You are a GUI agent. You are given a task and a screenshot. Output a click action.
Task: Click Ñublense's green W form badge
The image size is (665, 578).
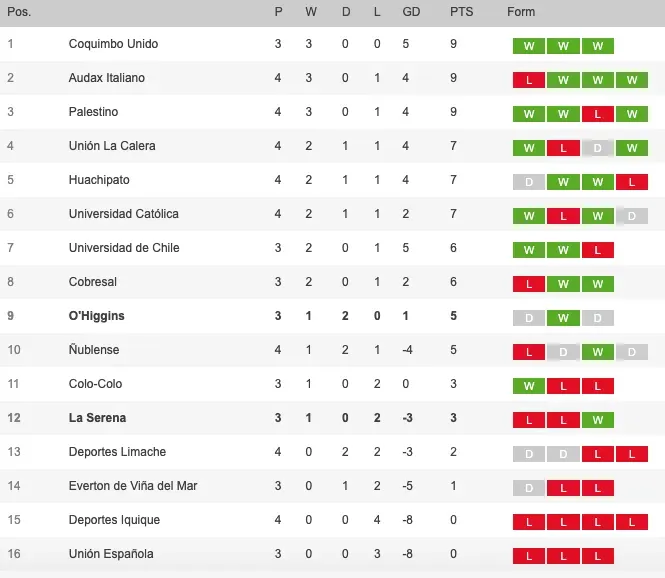point(597,352)
